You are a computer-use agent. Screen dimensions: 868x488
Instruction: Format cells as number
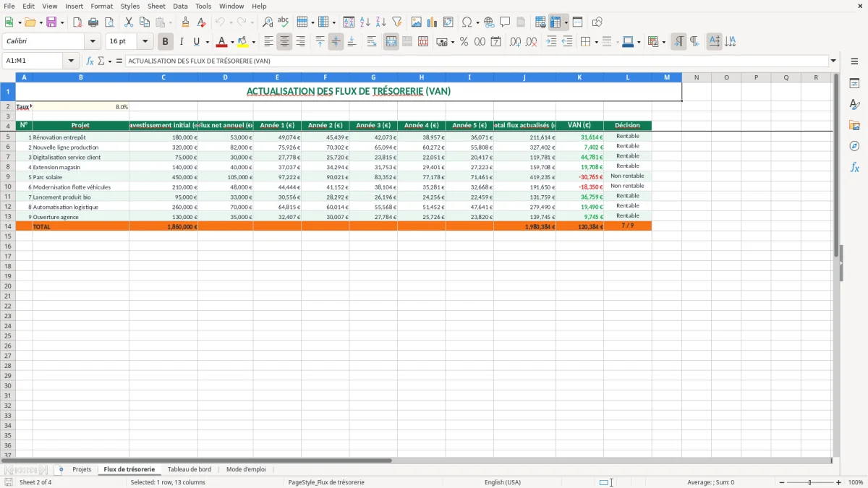(480, 42)
